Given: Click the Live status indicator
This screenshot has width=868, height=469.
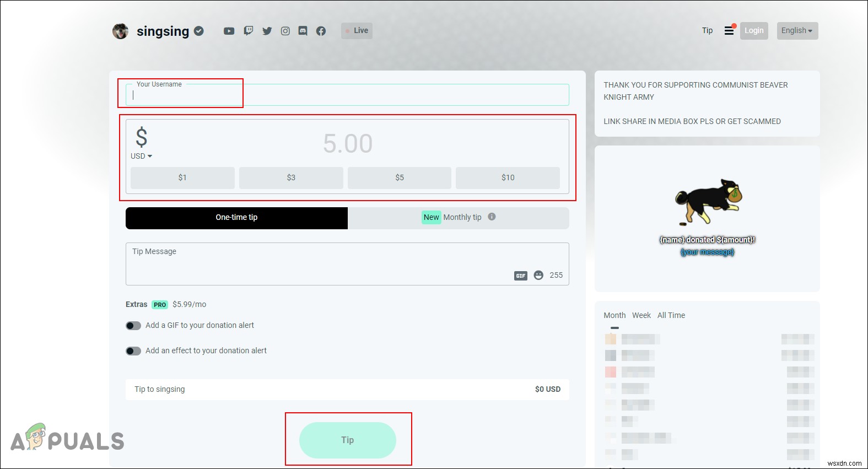Looking at the screenshot, I should pyautogui.click(x=357, y=30).
